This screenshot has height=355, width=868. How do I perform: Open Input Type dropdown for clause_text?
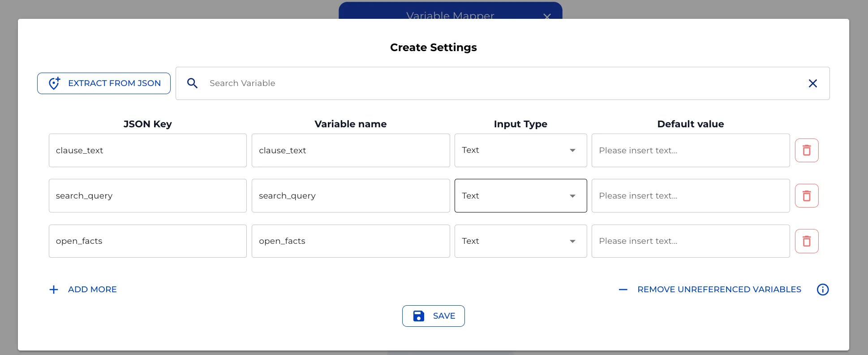pos(520,150)
